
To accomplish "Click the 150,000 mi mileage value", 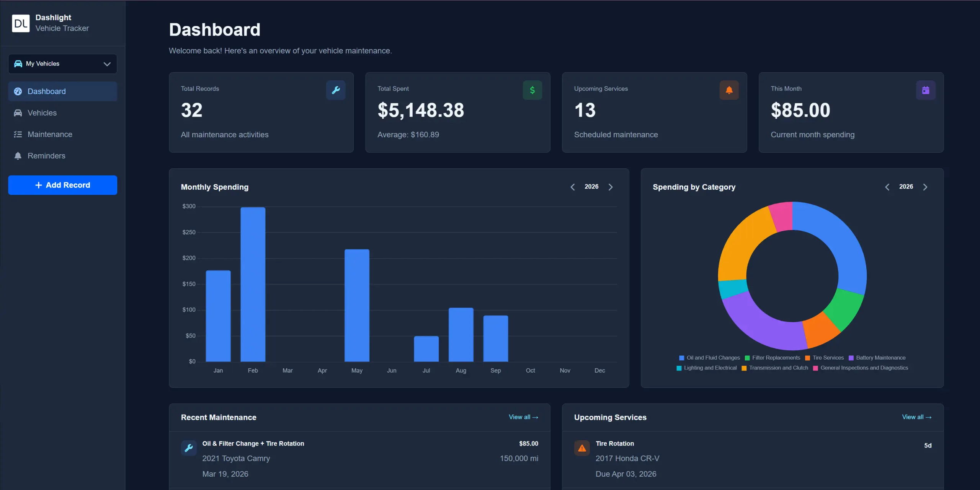I will pyautogui.click(x=519, y=458).
